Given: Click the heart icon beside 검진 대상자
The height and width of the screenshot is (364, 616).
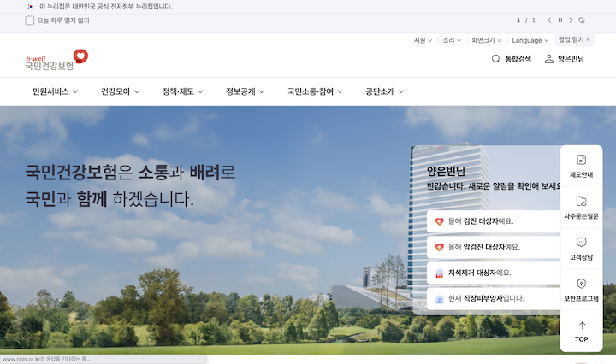Looking at the screenshot, I should (x=439, y=221).
